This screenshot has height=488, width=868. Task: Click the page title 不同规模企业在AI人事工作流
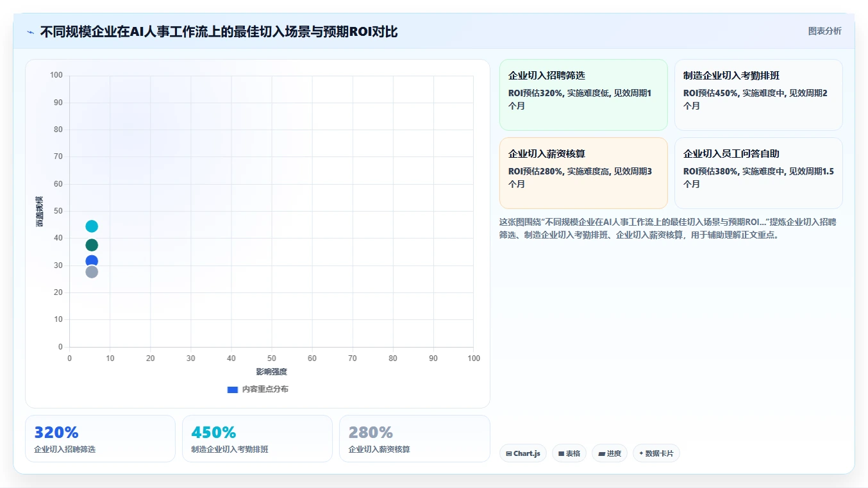[219, 32]
